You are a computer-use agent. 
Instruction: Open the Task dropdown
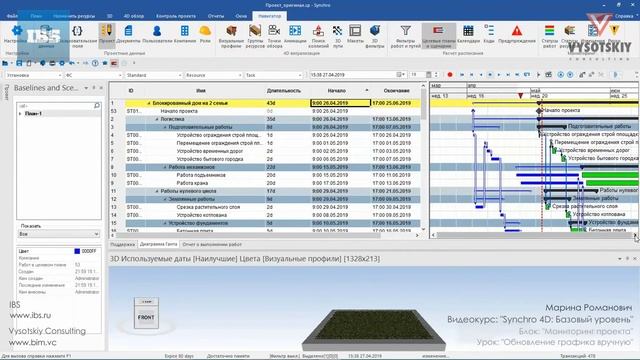click(x=273, y=75)
